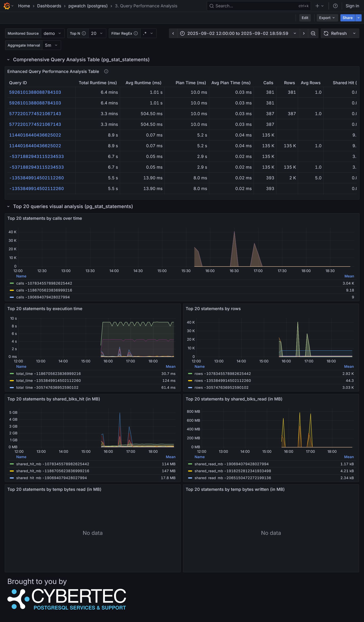Open the Export menu
Image resolution: width=364 pixels, height=622 pixels.
[x=327, y=18]
